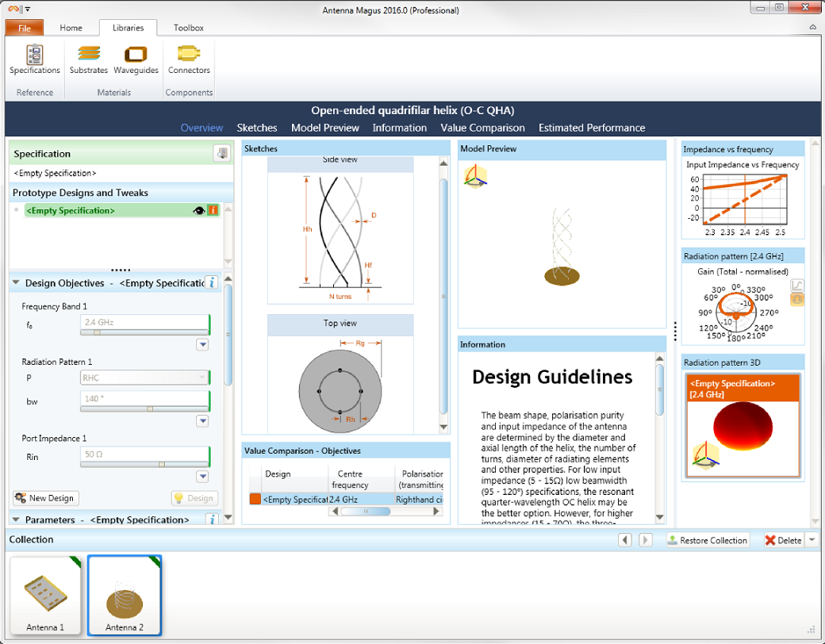Expand the beamwidth bw options dropdown
This screenshot has width=825, height=644.
(204, 420)
